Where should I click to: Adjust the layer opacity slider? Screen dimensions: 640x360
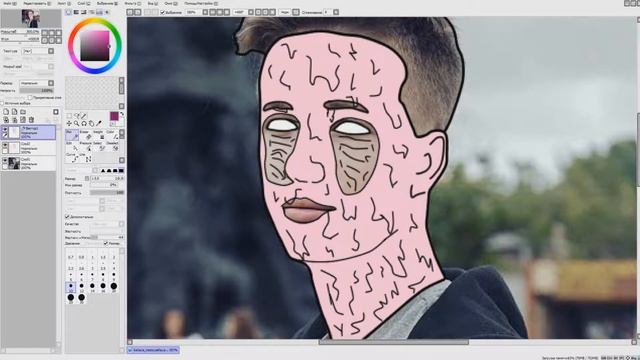point(37,91)
